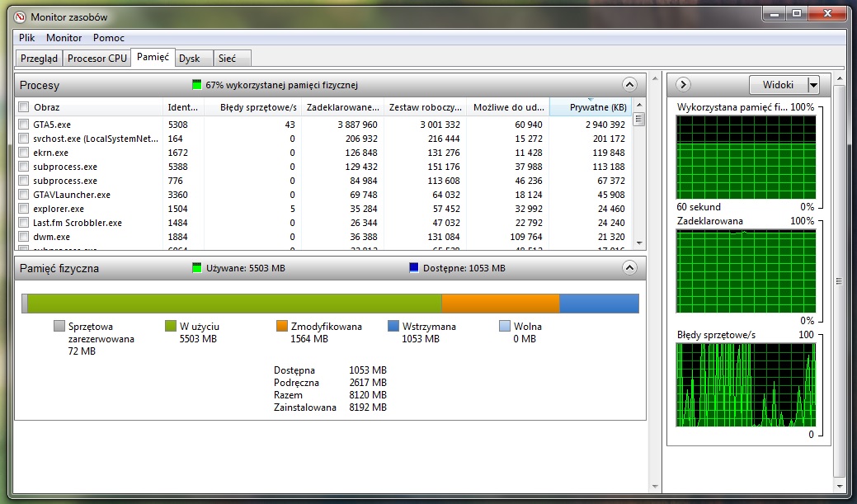Click graphs pane scrollbar down arrow

coord(840,487)
